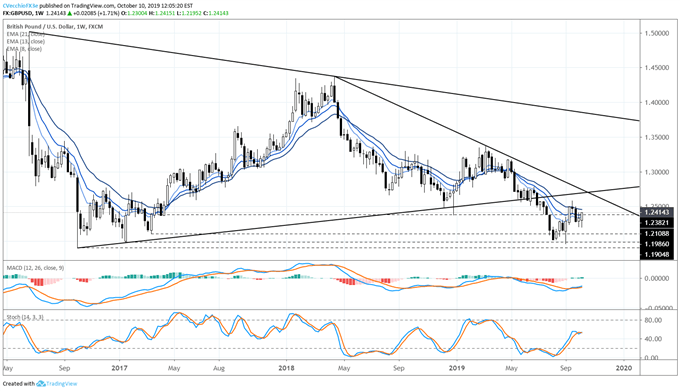Click the green up-arrow price change indicator
Screen dimensions: 680x391
click(69, 13)
